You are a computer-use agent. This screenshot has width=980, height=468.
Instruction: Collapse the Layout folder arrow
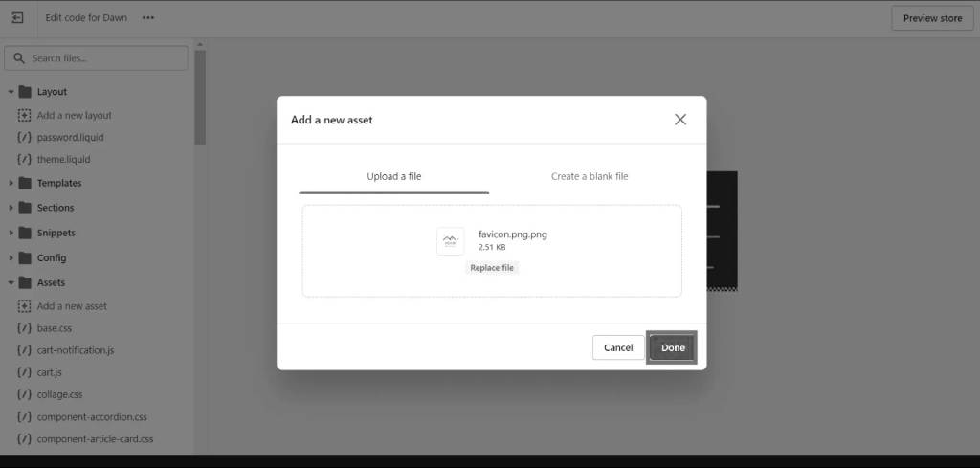tap(11, 92)
